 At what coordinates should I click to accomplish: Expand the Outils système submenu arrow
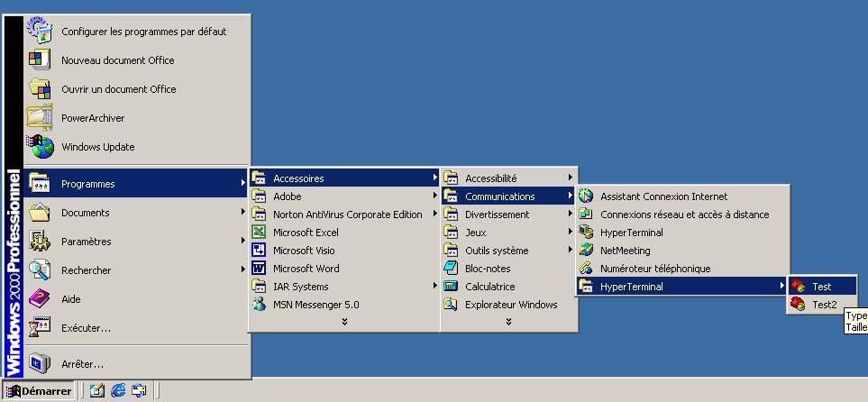point(571,250)
